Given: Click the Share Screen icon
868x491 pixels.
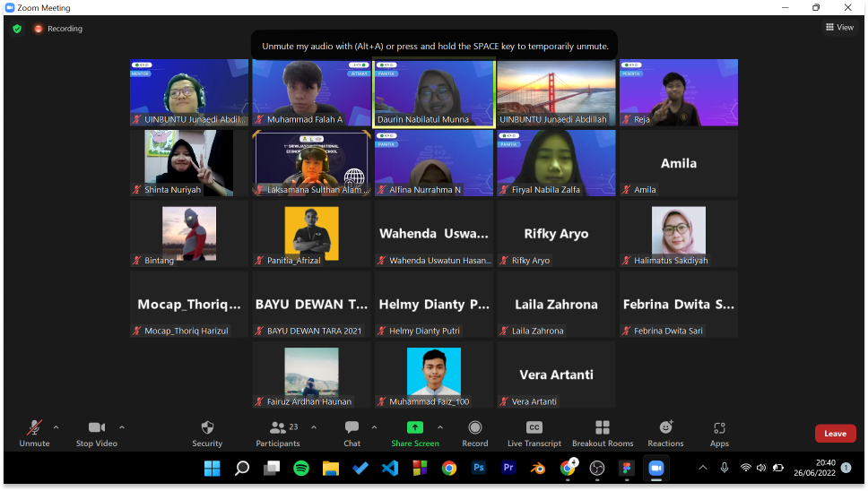Looking at the screenshot, I should click(415, 428).
